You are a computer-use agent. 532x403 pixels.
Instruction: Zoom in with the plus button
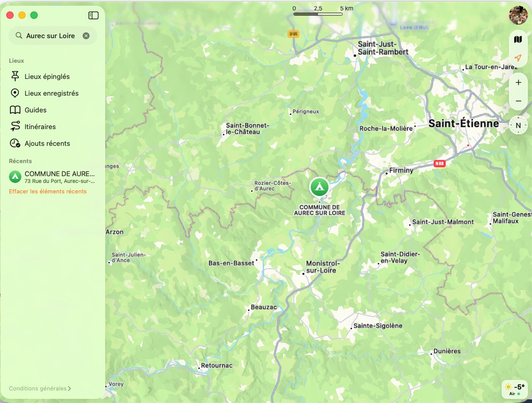518,83
